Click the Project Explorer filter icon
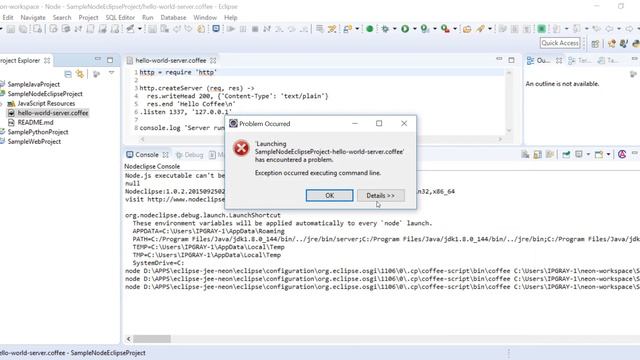 (x=96, y=74)
